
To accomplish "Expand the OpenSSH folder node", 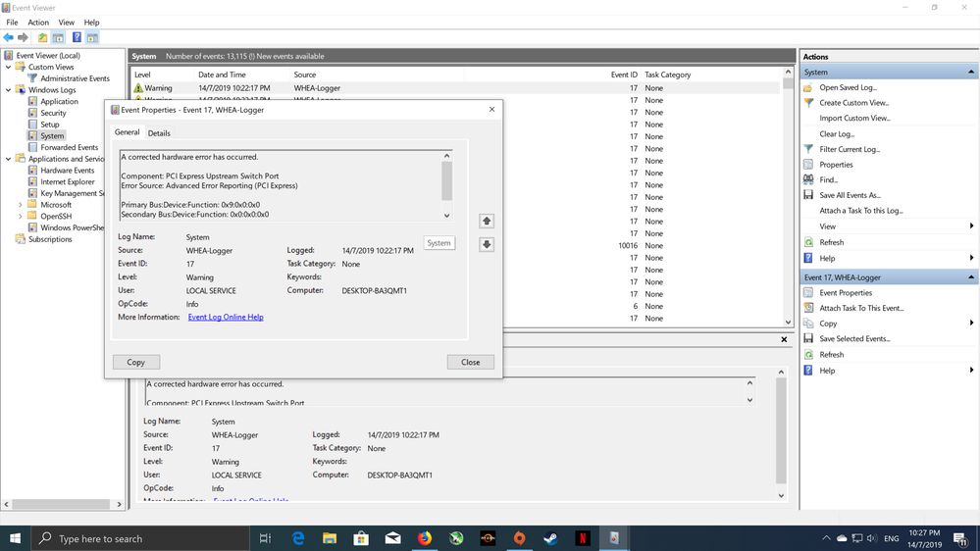I will tap(20, 216).
